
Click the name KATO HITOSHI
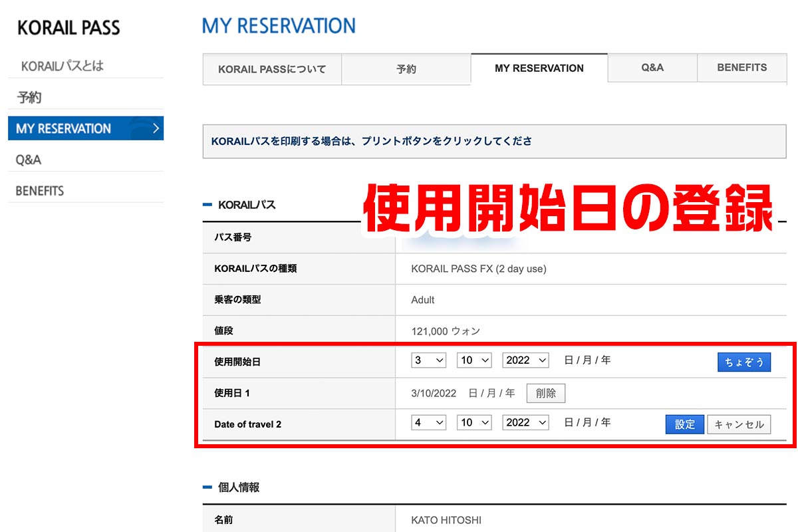tap(446, 520)
